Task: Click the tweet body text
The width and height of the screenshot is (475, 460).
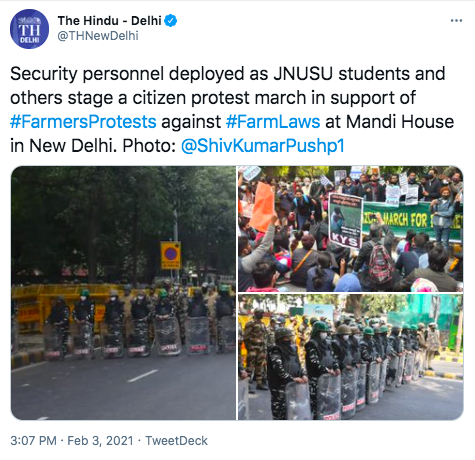Action: coord(232,110)
